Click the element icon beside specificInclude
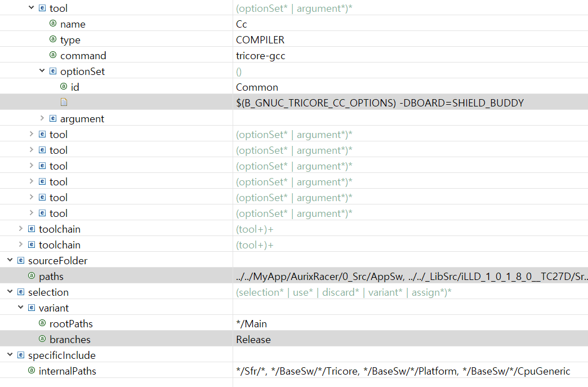Image resolution: width=588 pixels, height=387 pixels. [21, 355]
